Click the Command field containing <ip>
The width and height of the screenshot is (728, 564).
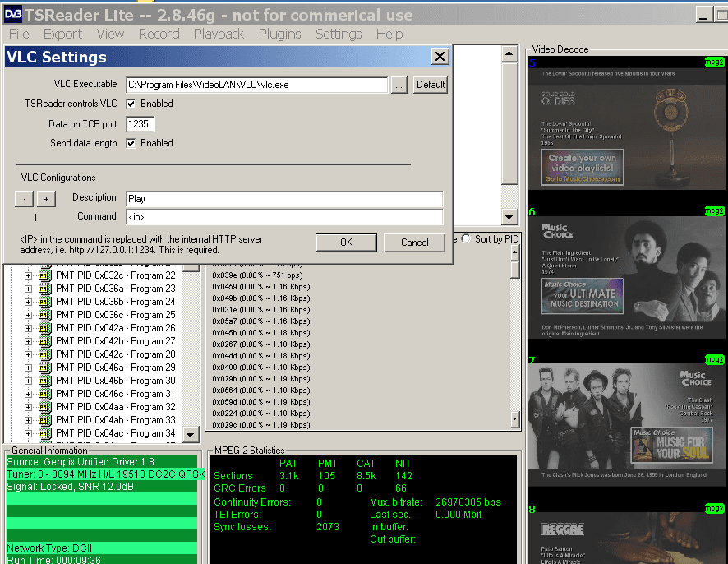284,217
